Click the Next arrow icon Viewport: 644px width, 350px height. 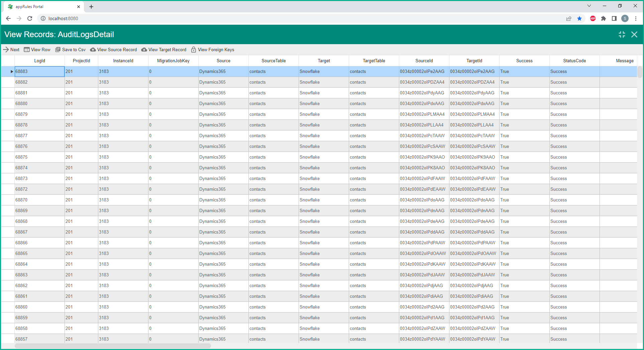coord(6,50)
